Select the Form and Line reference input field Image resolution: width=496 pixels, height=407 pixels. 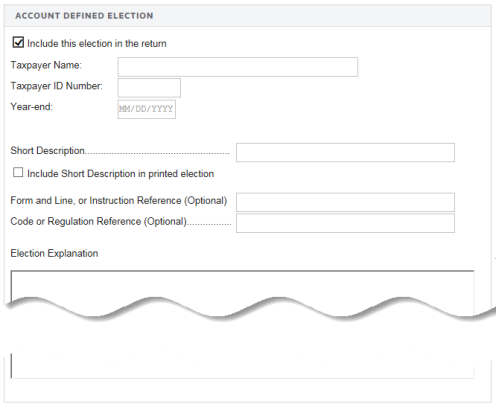(x=345, y=202)
